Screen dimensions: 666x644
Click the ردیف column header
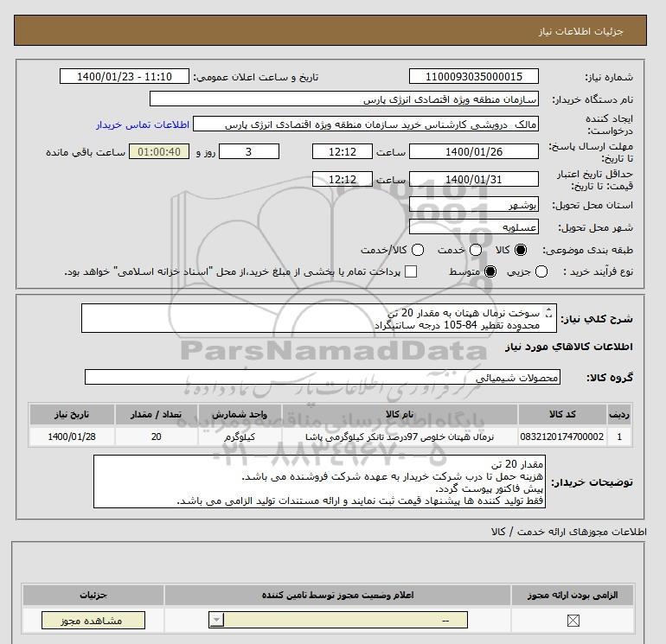pos(619,414)
